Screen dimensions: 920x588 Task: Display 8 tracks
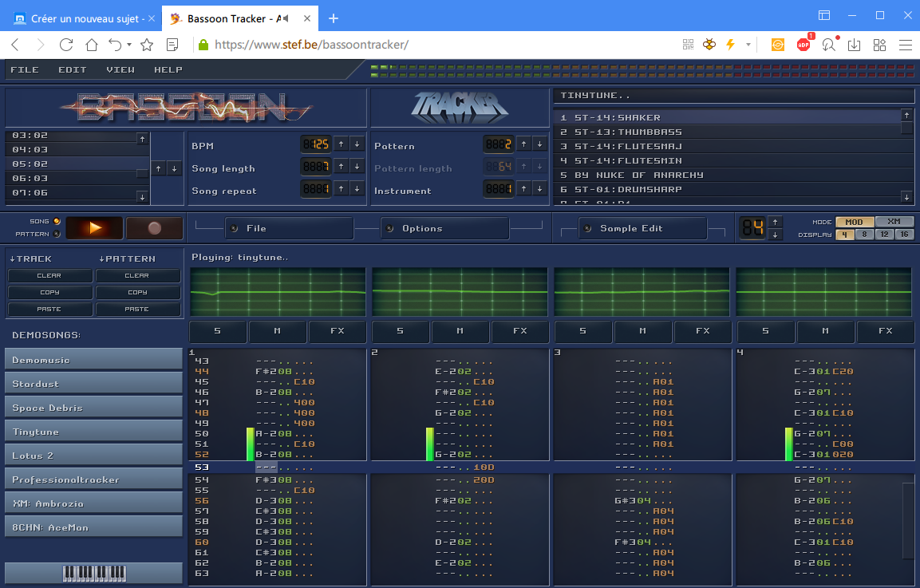864,234
